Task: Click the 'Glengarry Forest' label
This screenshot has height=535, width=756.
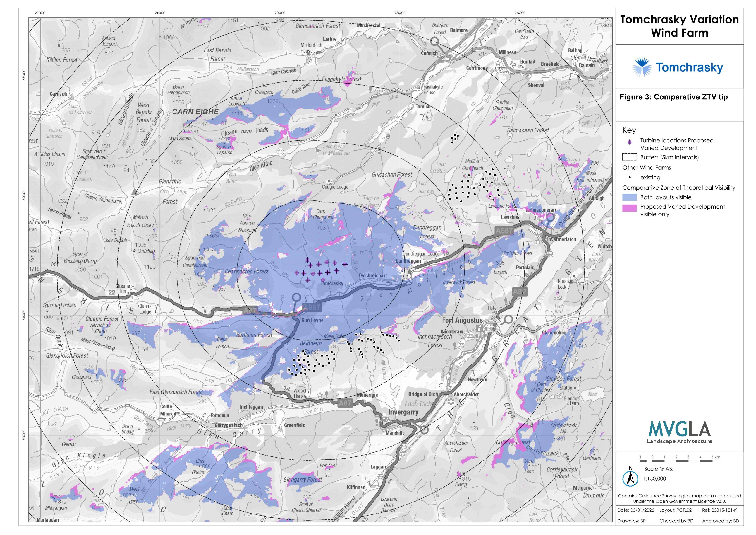Action: [x=303, y=480]
